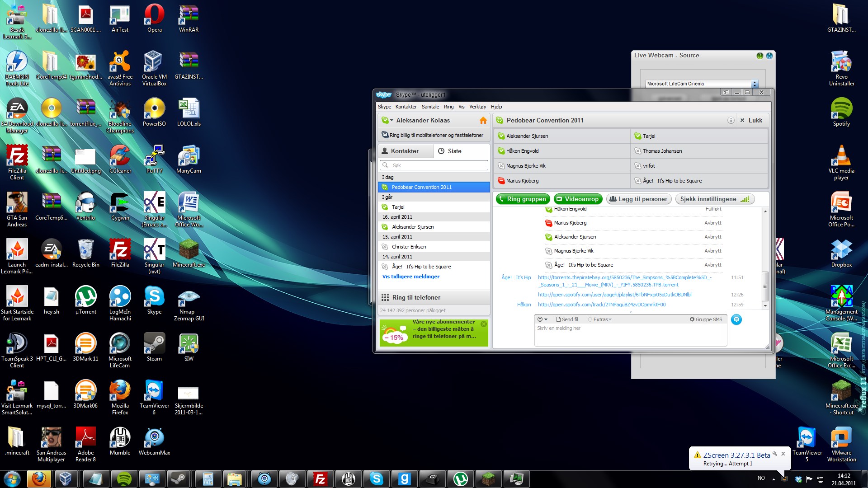Click the Windows Start button
The height and width of the screenshot is (488, 868).
(12, 479)
